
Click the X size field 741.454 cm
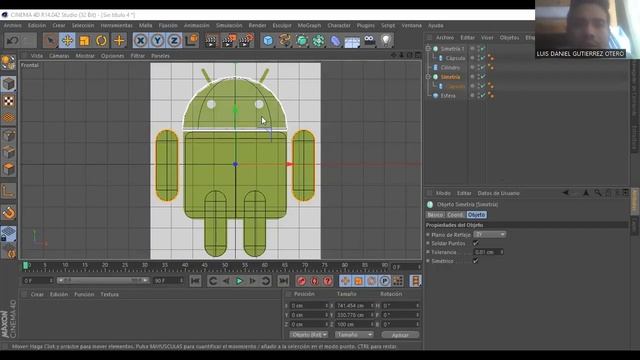coord(354,305)
